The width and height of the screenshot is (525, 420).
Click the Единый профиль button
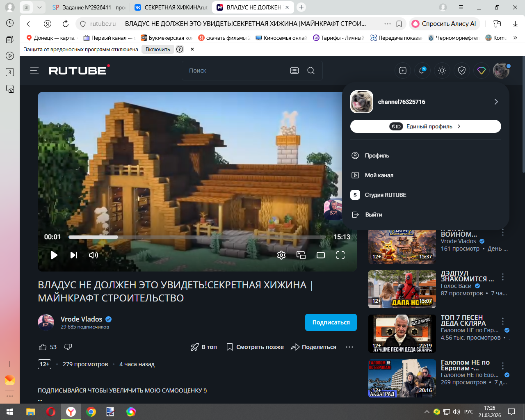(426, 126)
